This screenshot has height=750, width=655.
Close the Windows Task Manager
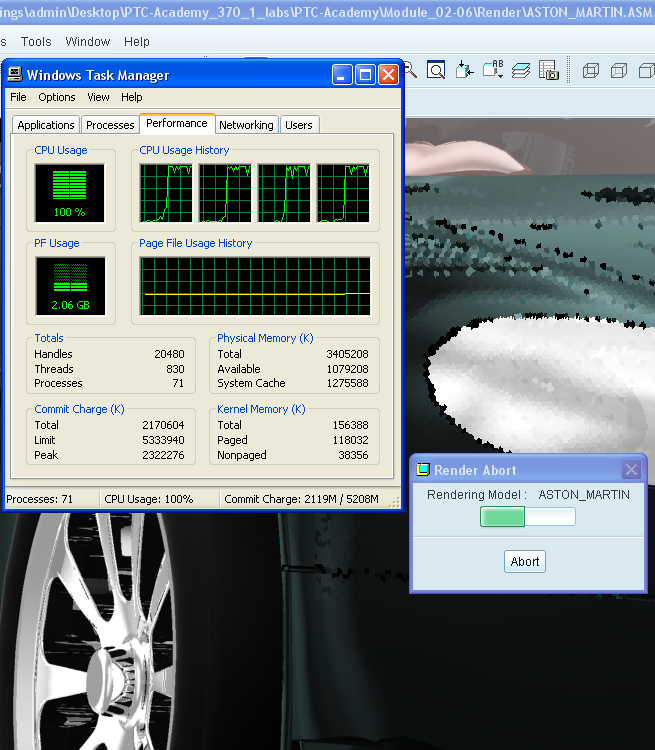click(x=389, y=75)
